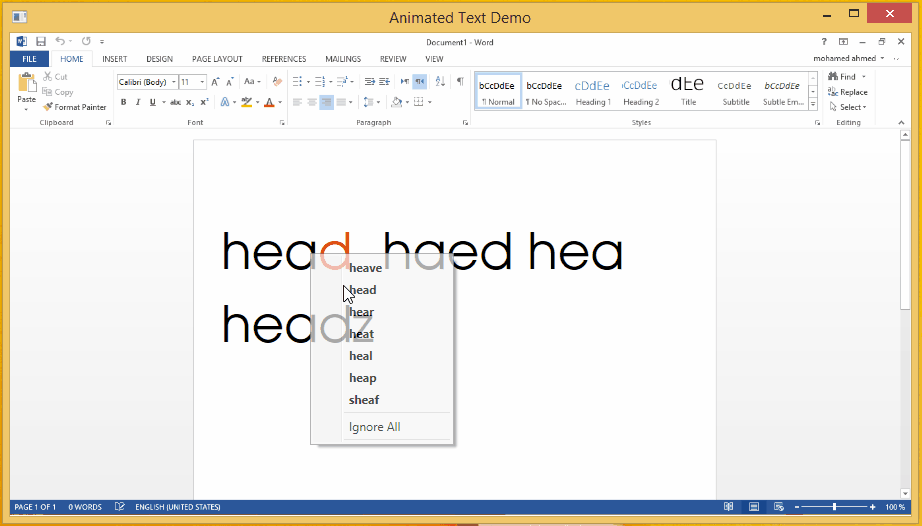Click the Undo arrow icon
The image size is (922, 526).
60,41
